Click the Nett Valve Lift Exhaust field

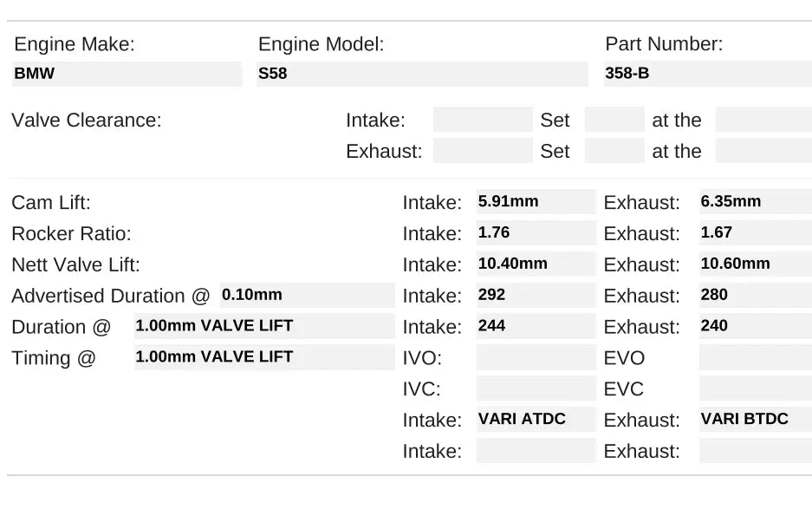click(x=755, y=264)
